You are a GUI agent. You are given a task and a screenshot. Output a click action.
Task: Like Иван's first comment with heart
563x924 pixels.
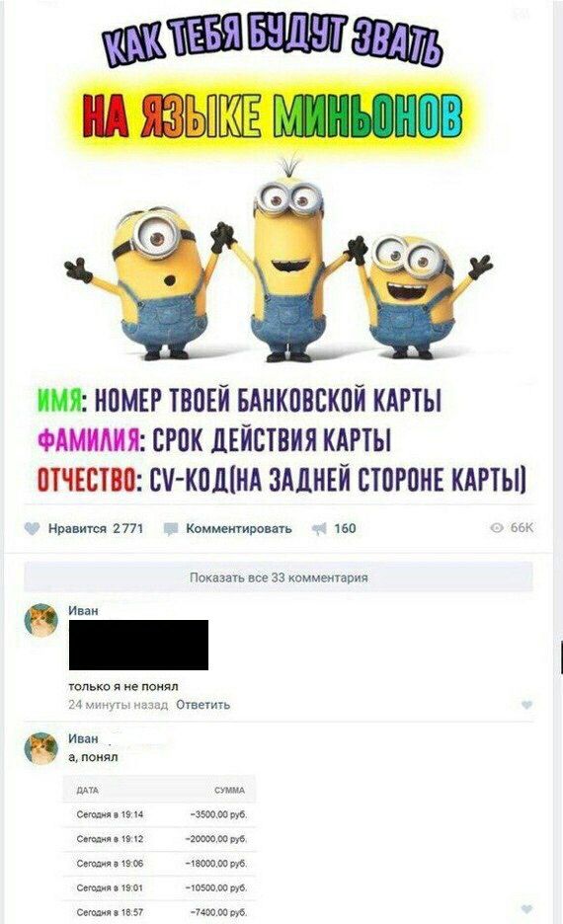click(527, 705)
